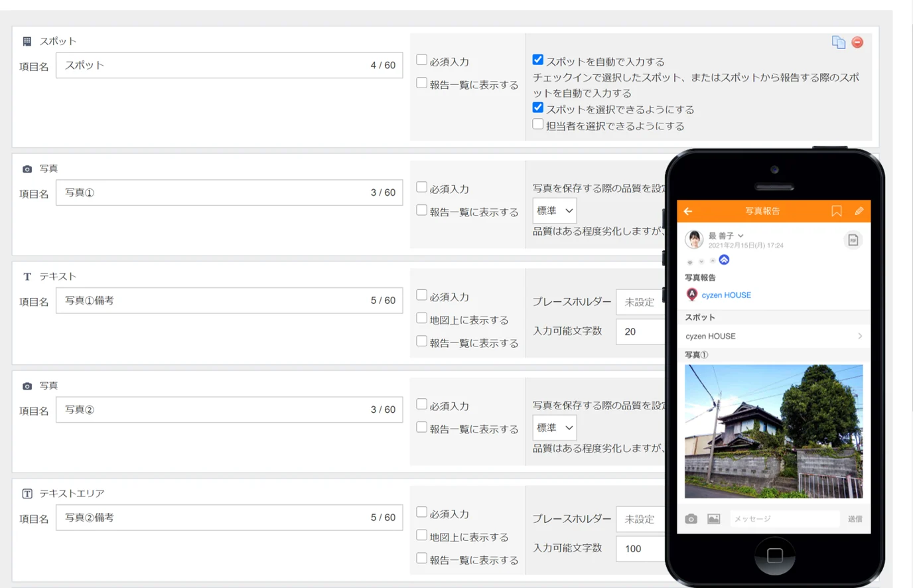913x588 pixels.
Task: Click the 入力可能文字数 field showing 100
Action: [641, 548]
